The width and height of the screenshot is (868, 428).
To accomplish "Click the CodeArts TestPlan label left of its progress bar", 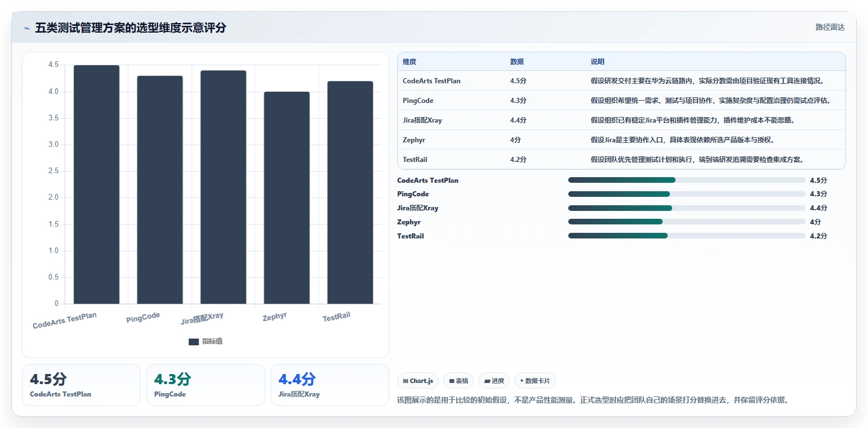I will (428, 181).
